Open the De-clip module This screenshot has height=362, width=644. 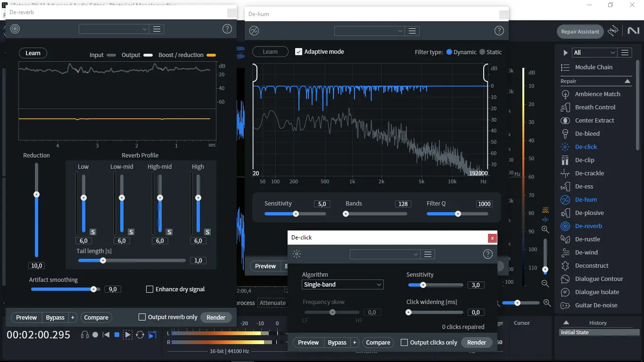point(578,160)
